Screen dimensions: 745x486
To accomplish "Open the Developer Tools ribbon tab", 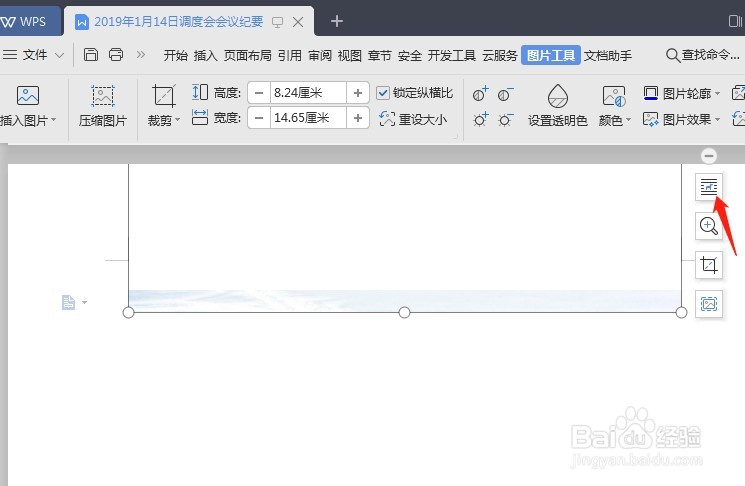I will point(452,56).
